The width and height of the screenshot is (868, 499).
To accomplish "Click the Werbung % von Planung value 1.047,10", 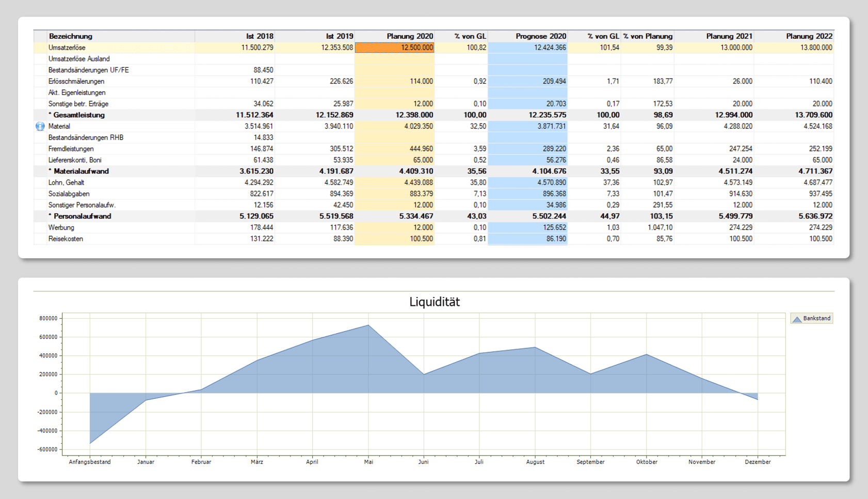I will (x=661, y=227).
